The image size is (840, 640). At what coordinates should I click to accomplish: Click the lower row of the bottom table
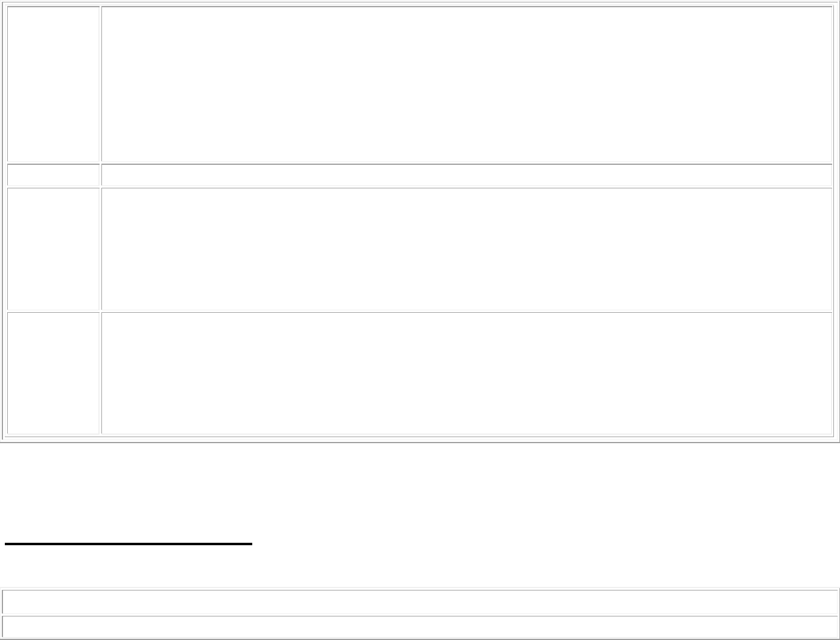pos(420,627)
